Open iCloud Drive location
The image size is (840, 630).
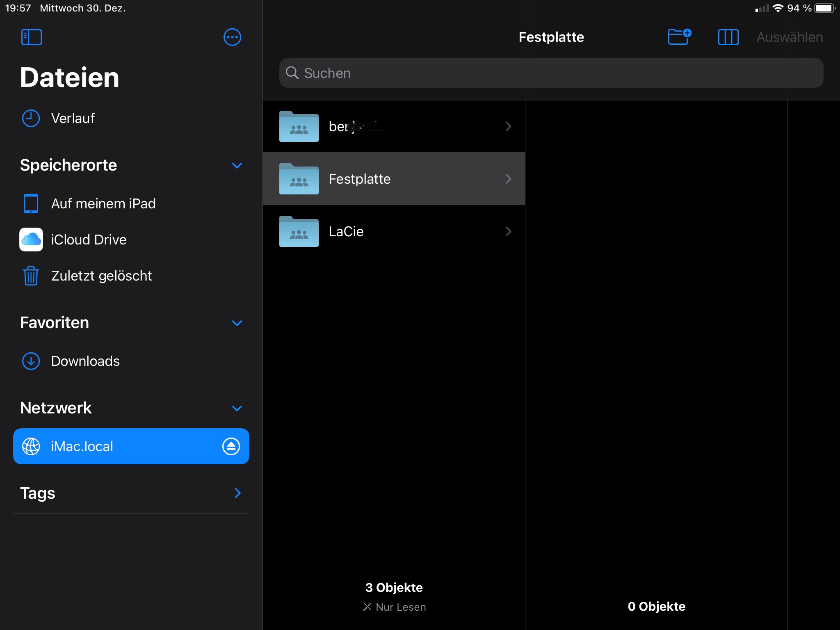point(88,240)
